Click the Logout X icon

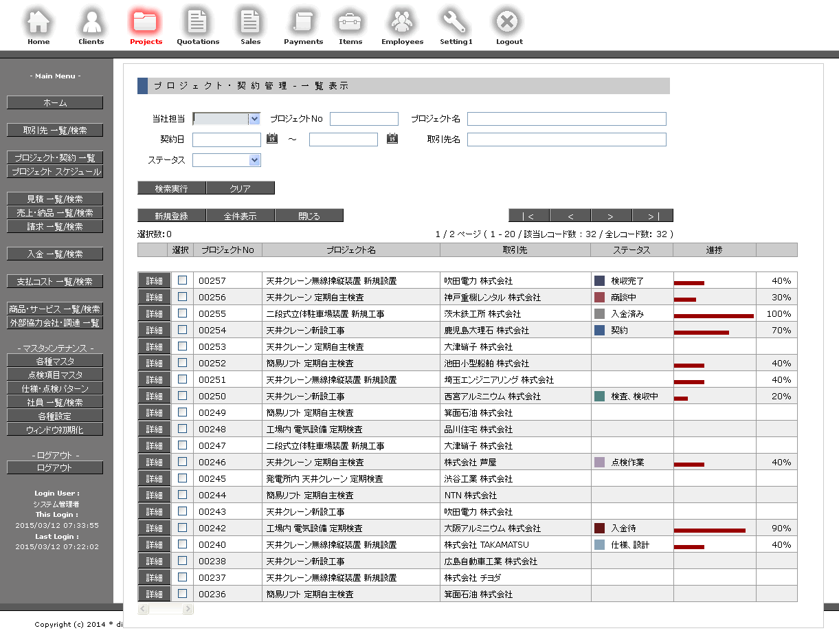pos(509,23)
